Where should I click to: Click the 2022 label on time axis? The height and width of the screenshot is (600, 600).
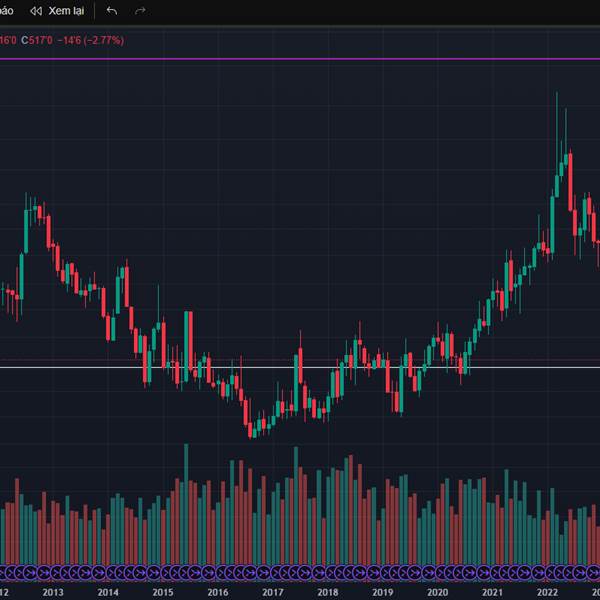(547, 592)
